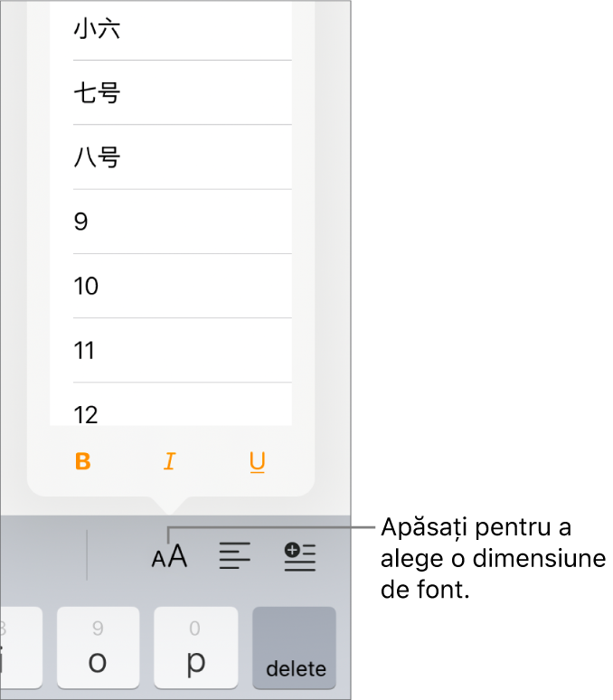Tap the text alignment icon

coord(235,556)
